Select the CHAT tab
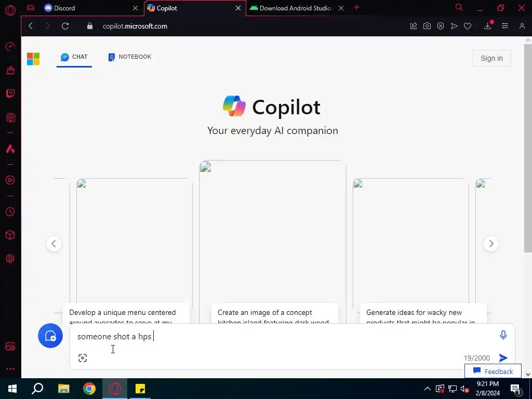This screenshot has width=532, height=399. (74, 57)
